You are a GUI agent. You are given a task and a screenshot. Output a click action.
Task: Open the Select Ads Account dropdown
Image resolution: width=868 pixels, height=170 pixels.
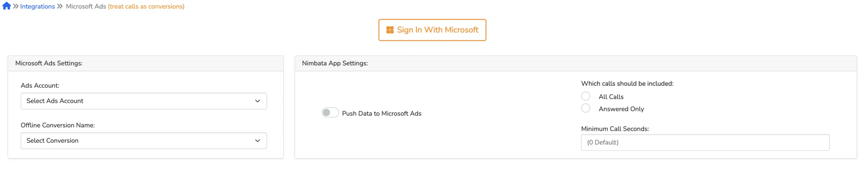tap(144, 101)
